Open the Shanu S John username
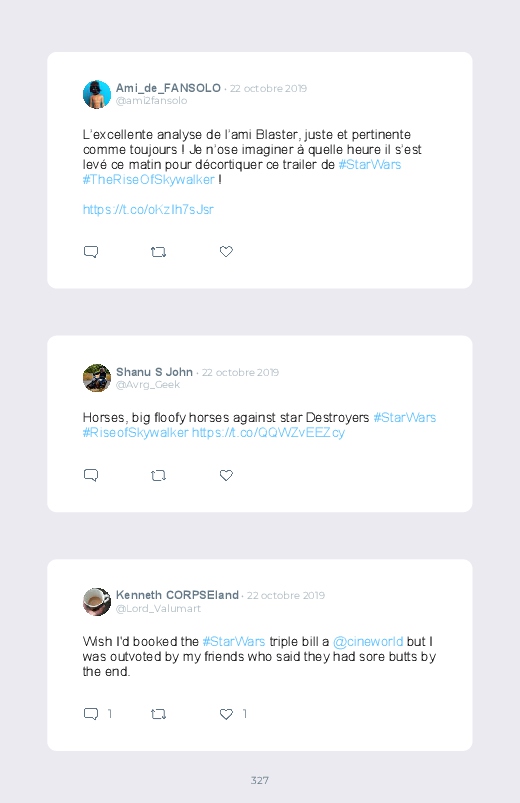The image size is (520, 803). [154, 372]
